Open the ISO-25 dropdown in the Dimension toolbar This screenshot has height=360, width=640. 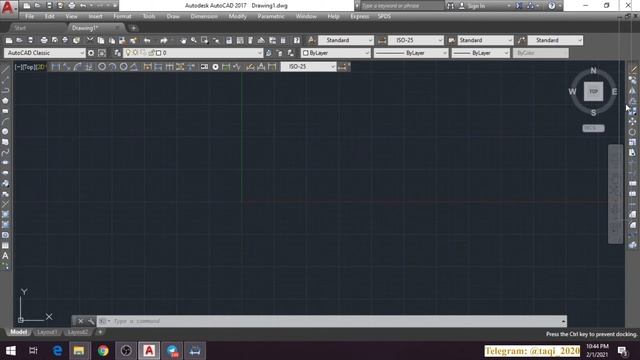(309, 67)
